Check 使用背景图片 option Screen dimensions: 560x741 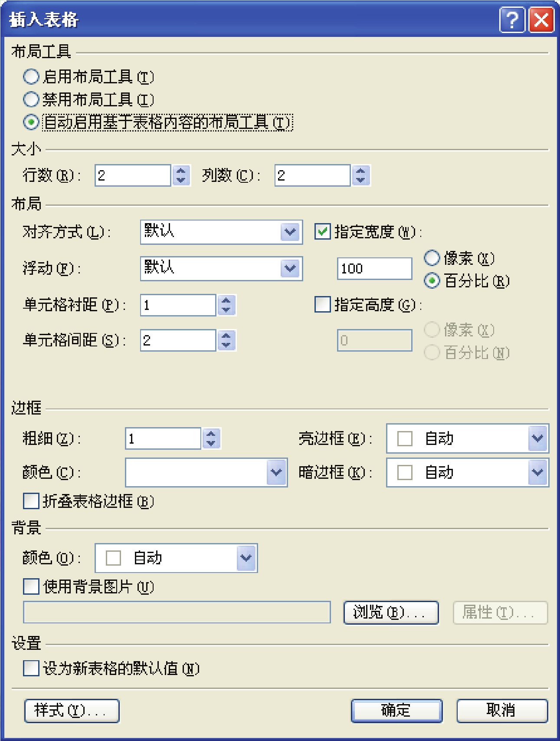31,586
